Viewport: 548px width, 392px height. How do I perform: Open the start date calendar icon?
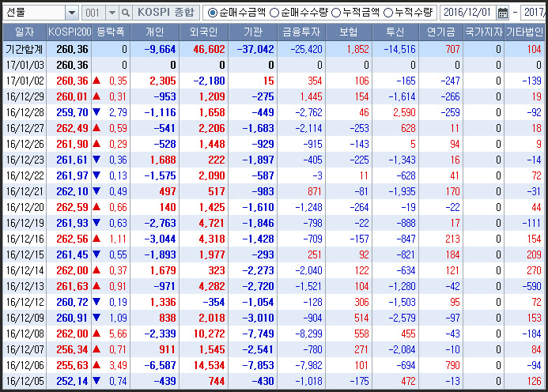pyautogui.click(x=503, y=13)
